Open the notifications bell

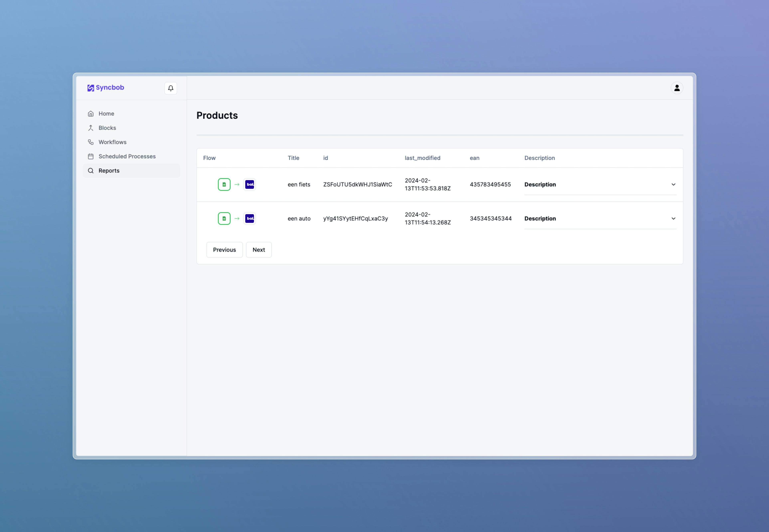click(x=170, y=88)
